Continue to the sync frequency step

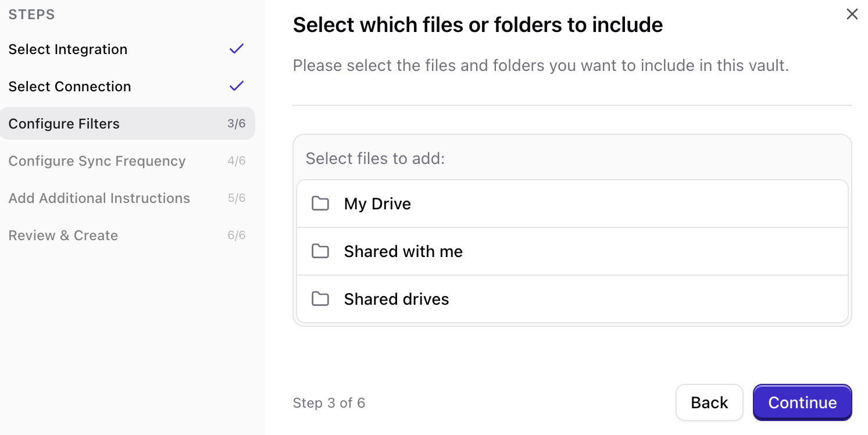pyautogui.click(x=802, y=402)
